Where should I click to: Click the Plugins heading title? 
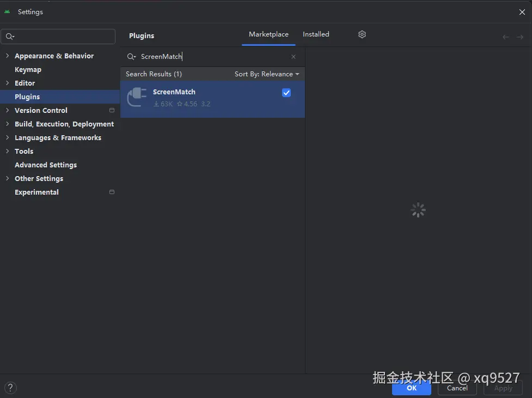tap(142, 35)
